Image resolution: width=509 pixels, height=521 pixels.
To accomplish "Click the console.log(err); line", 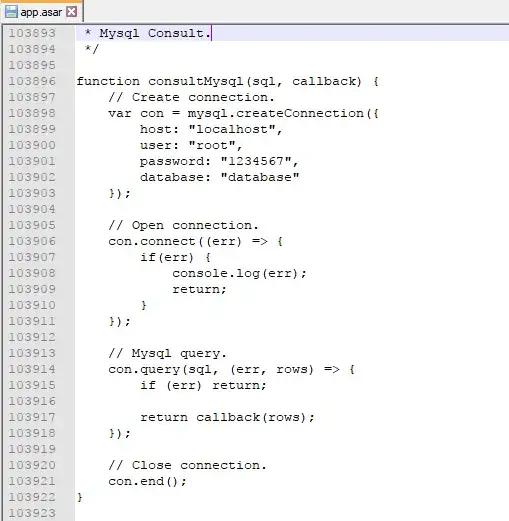I will click(x=239, y=273).
